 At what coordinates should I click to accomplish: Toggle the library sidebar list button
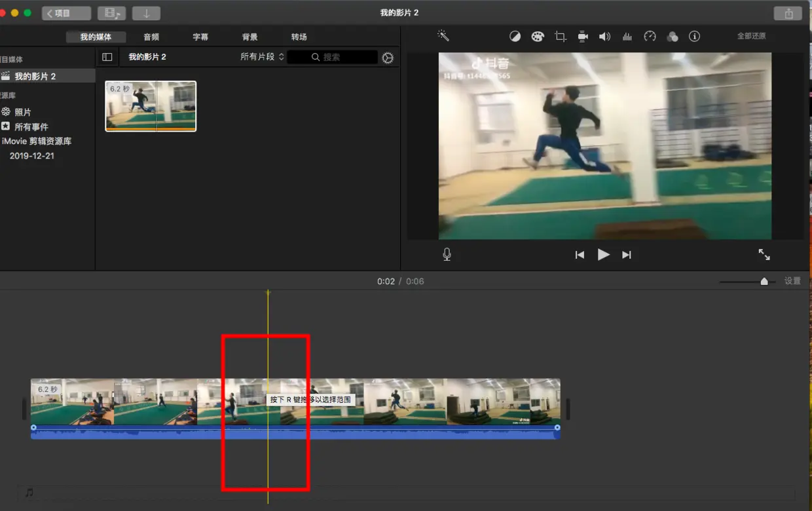click(x=107, y=57)
